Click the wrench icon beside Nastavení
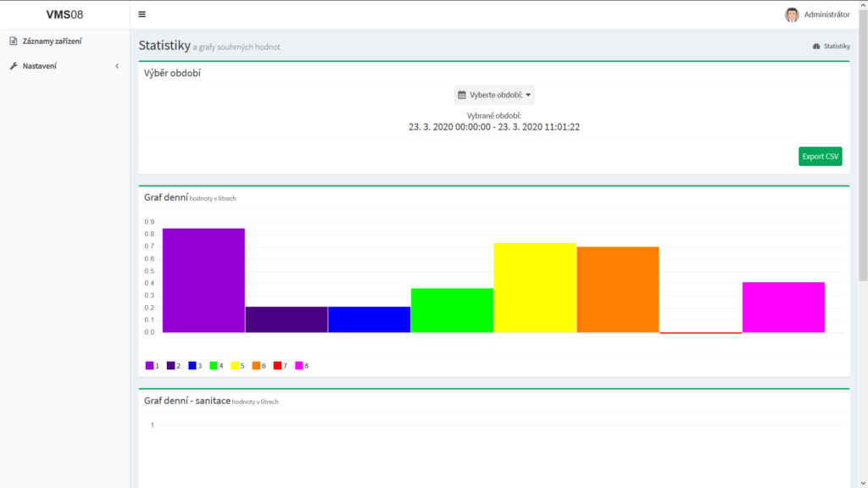The height and width of the screenshot is (488, 868). coord(14,66)
